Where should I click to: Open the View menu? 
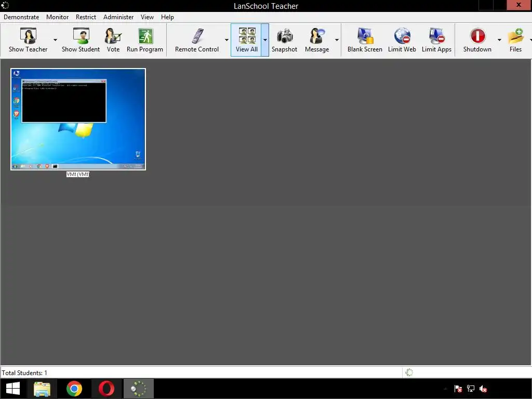pyautogui.click(x=147, y=17)
